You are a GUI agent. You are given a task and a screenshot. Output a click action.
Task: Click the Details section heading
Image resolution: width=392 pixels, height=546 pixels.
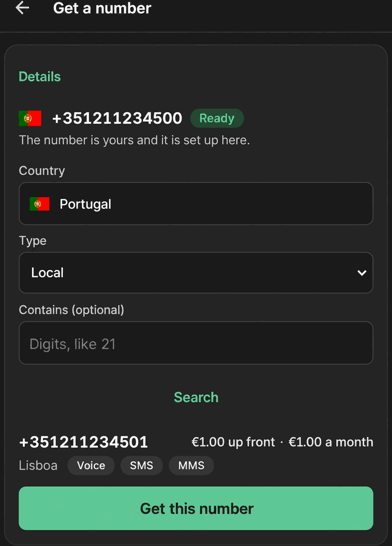click(x=40, y=76)
